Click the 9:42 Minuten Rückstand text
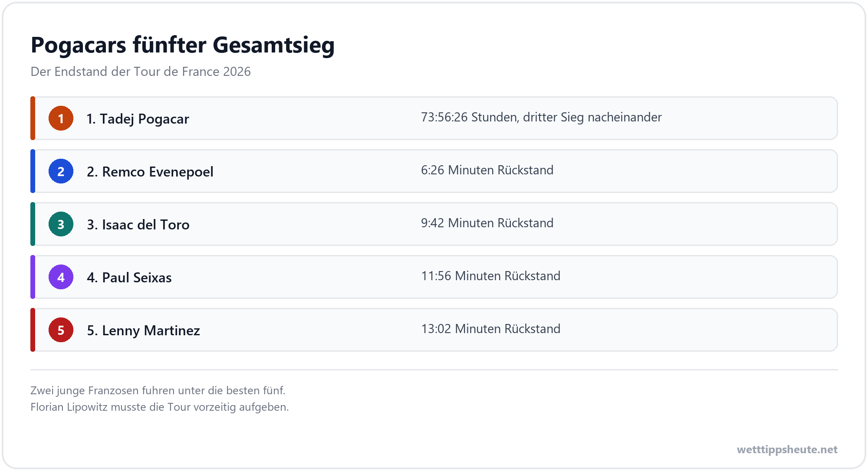 click(487, 223)
